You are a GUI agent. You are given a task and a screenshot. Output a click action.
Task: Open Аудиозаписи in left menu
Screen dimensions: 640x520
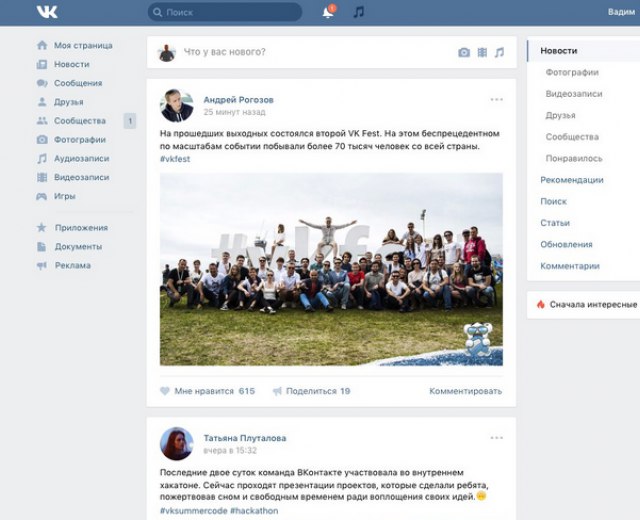[82, 158]
